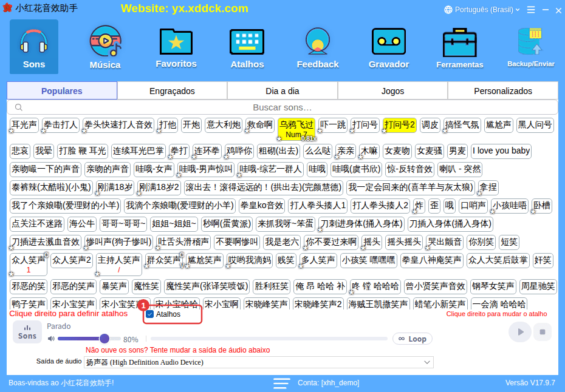This screenshot has width=565, height=392.
Task: Switch to the Dia a dia tab
Action: 282,90
